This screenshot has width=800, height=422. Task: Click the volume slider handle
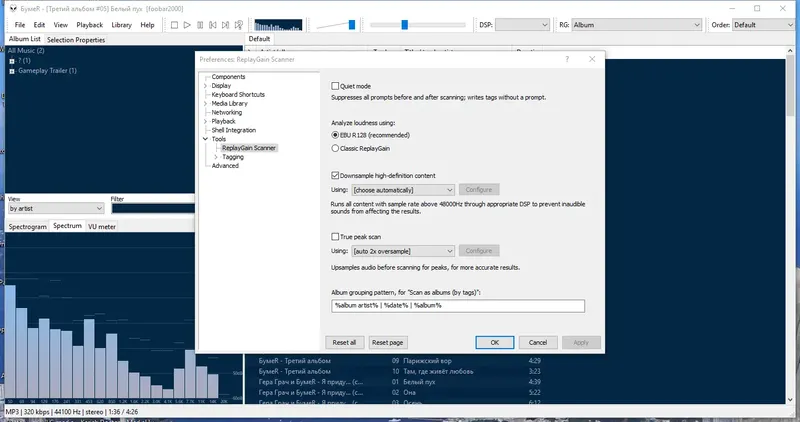[x=352, y=24]
